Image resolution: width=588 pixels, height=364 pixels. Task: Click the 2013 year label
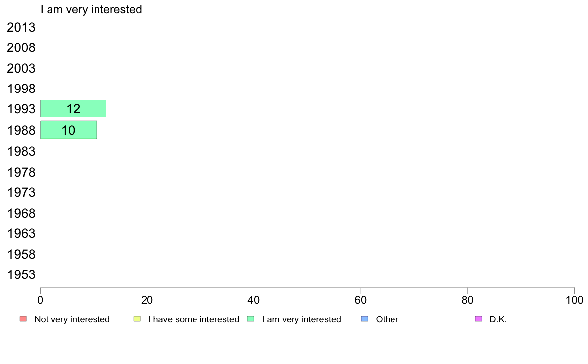(x=21, y=27)
